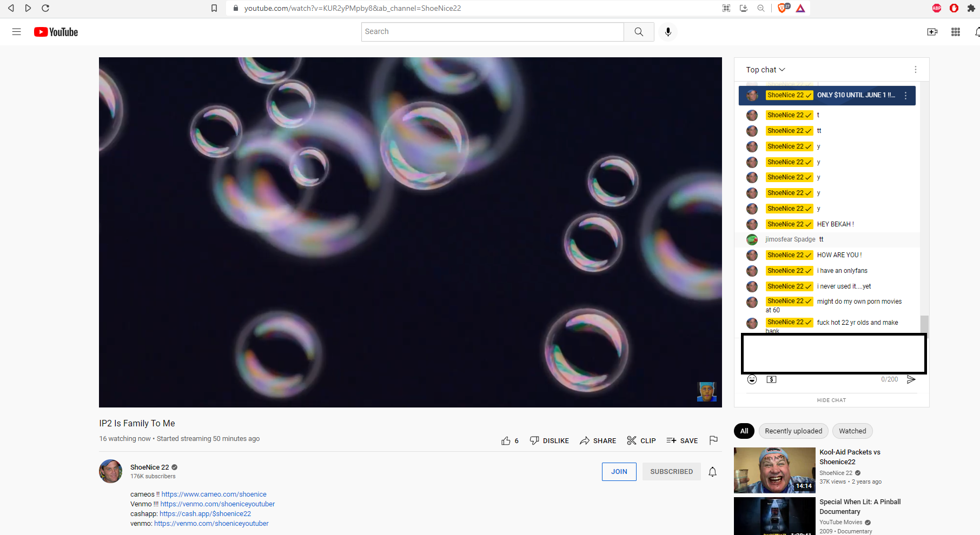Open the ShoeNice 22 channel name link
Image resolution: width=980 pixels, height=535 pixels.
[150, 467]
